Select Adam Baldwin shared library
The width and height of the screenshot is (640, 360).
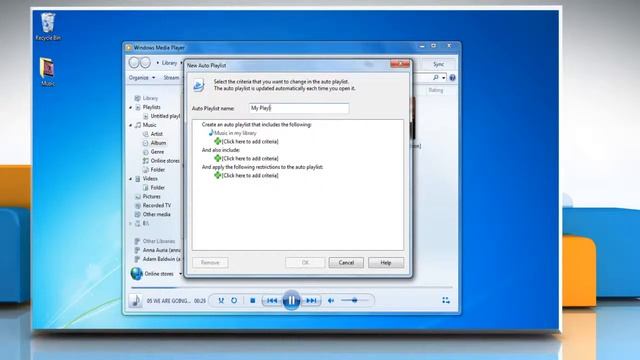tap(162, 259)
